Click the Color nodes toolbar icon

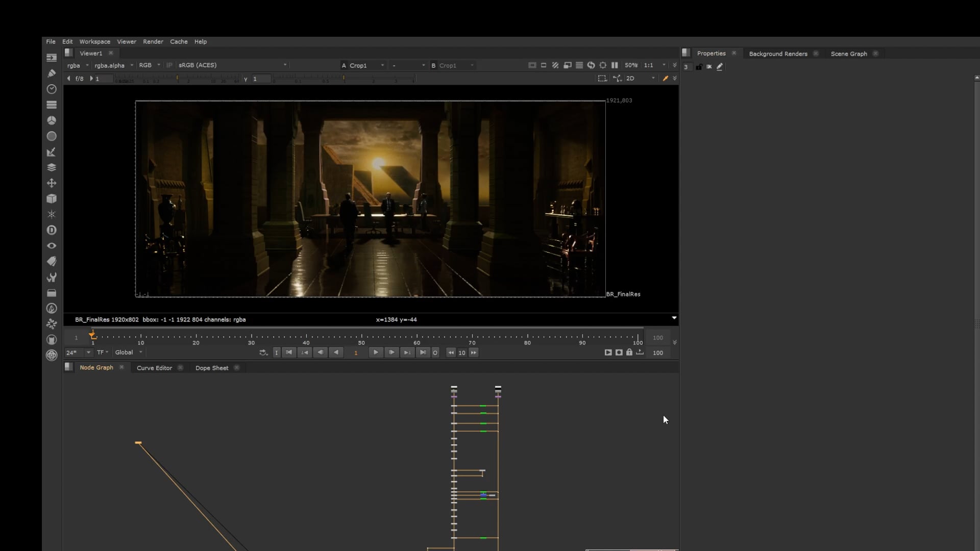tap(51, 120)
